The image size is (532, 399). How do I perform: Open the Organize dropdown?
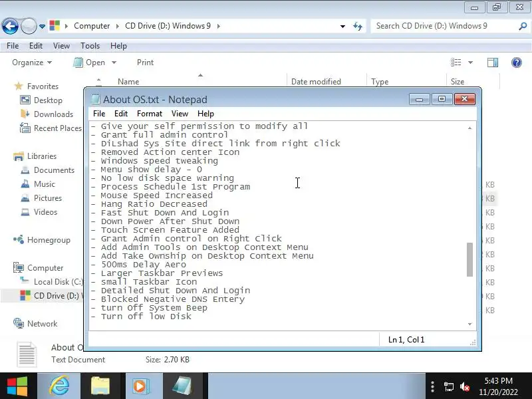(32, 63)
